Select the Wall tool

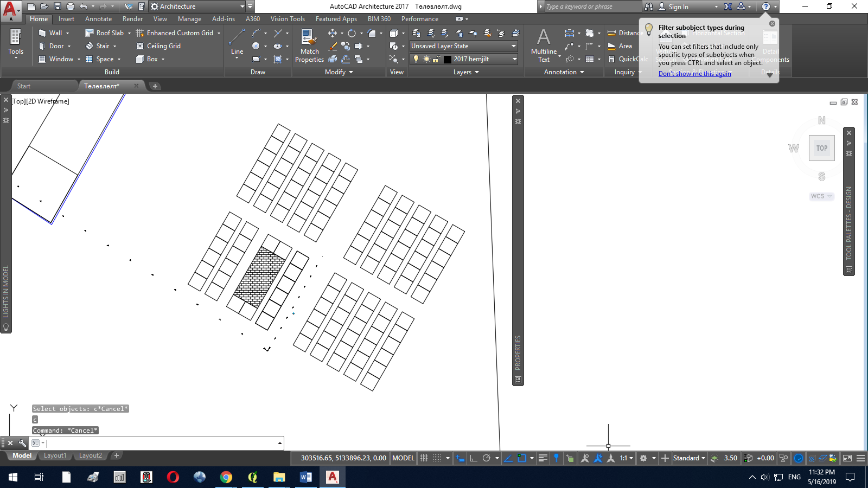[x=54, y=33]
